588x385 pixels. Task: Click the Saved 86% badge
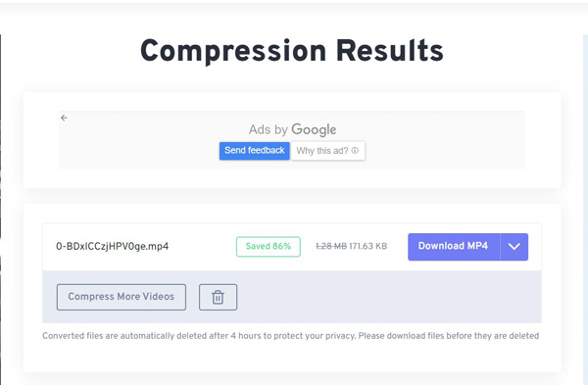click(269, 246)
